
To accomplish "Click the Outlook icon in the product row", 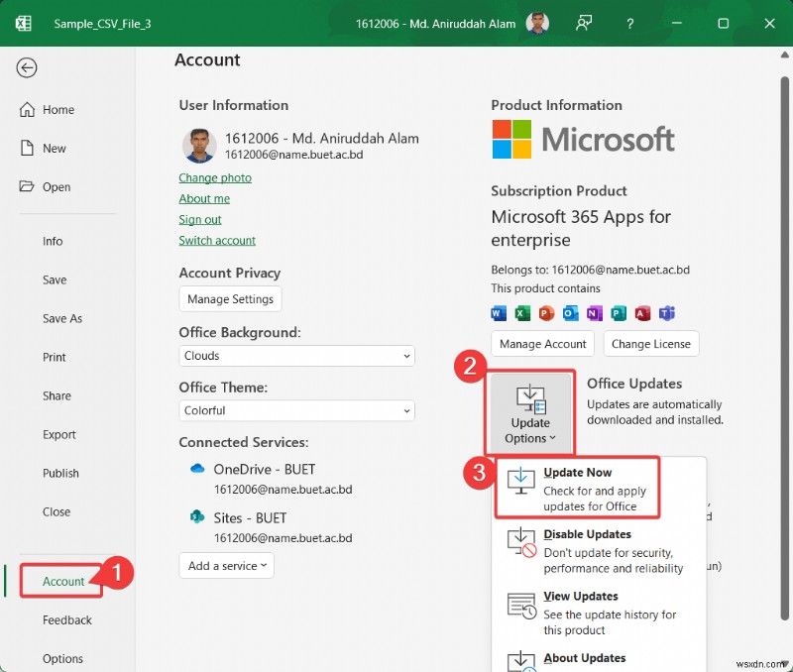I will point(569,312).
